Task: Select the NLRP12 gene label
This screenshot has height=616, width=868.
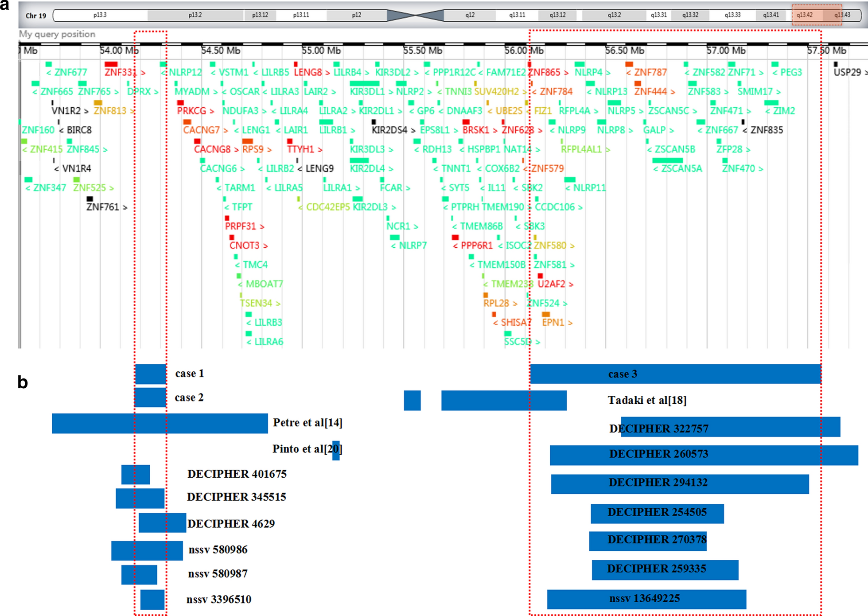Action: pos(185,72)
